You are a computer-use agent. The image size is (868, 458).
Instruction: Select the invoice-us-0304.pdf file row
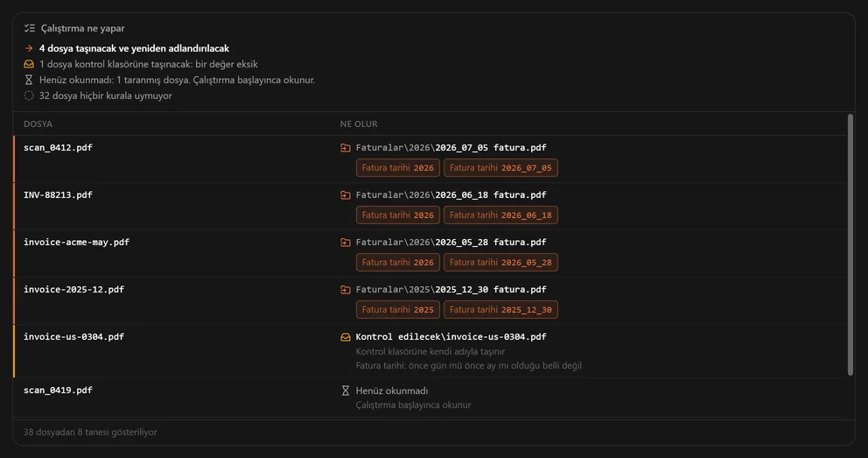pos(430,351)
